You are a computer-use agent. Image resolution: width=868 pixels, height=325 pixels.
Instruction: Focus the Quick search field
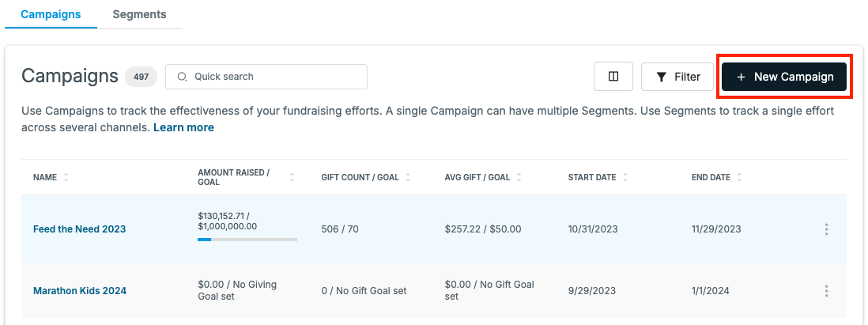[266, 77]
